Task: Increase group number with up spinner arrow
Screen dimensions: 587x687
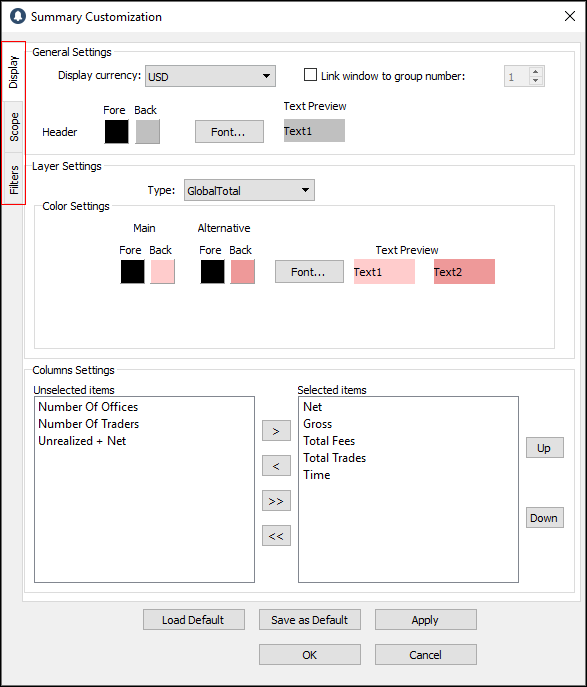Action: point(535,71)
